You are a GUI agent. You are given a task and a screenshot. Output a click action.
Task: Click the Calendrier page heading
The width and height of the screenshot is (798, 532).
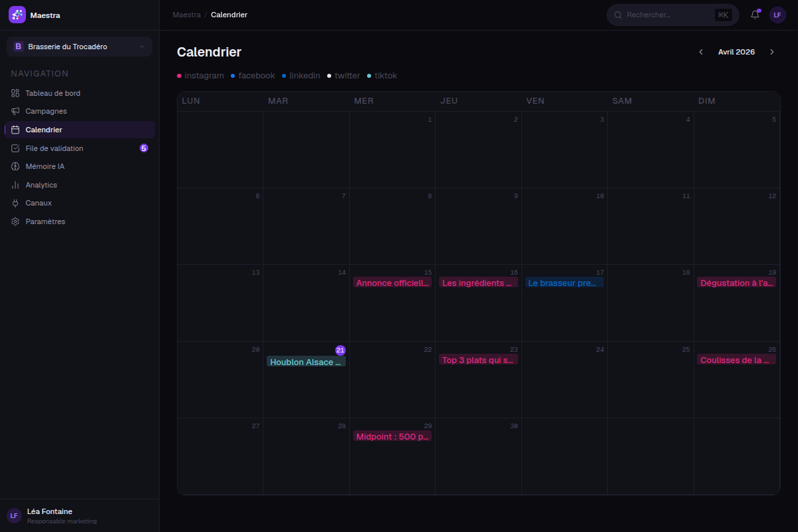(209, 52)
